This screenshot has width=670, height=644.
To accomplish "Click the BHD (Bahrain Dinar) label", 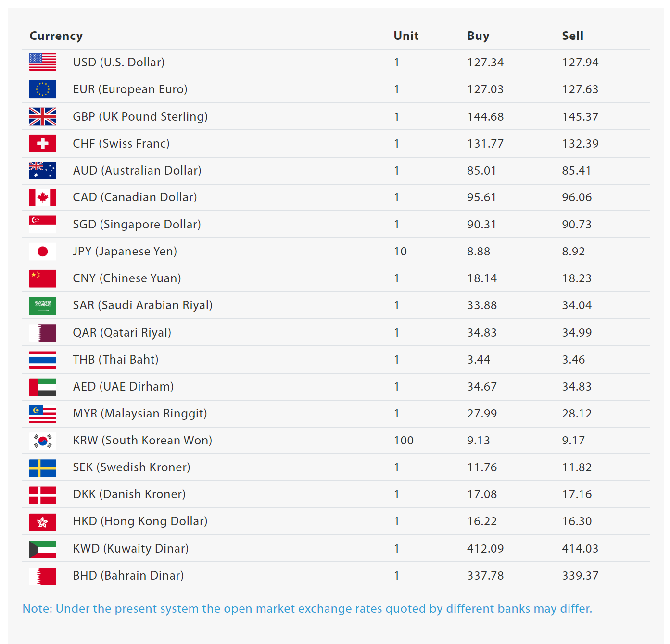I will coord(128,576).
